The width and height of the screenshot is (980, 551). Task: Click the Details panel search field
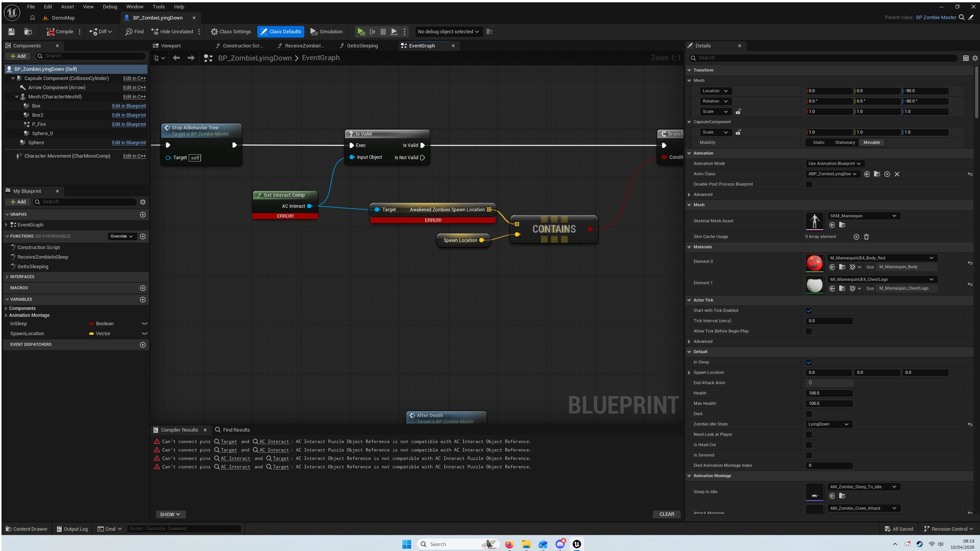823,58
